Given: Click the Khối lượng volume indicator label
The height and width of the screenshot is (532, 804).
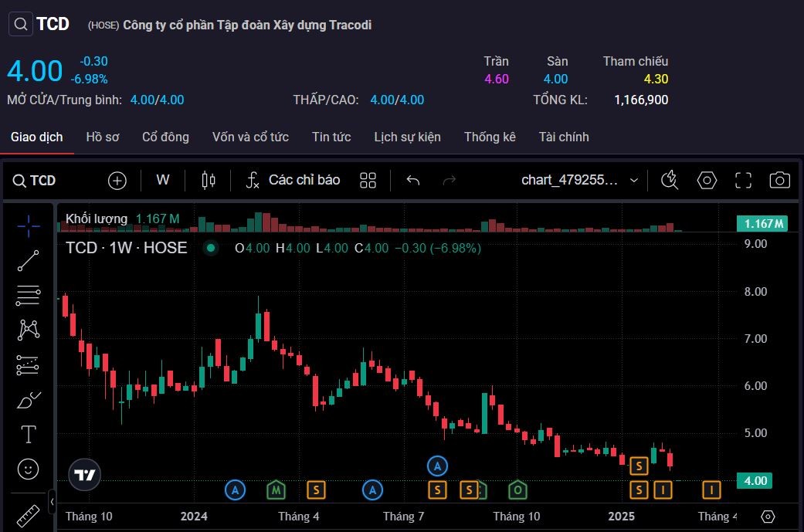Looking at the screenshot, I should [97, 219].
